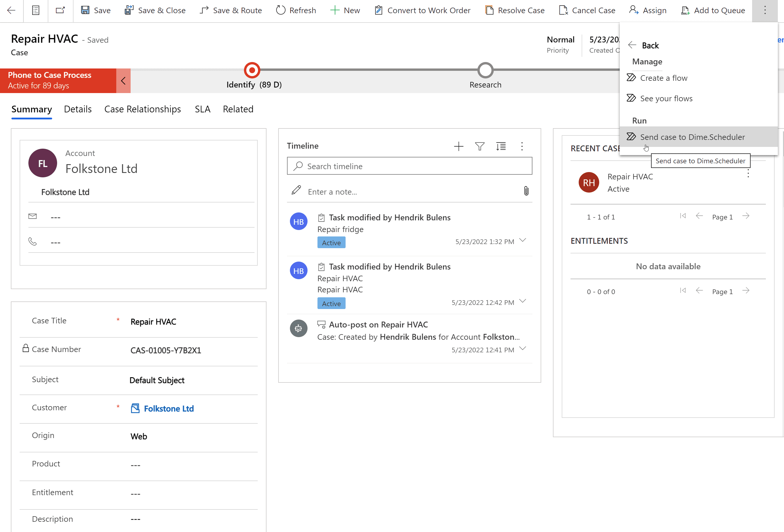Open case in new window icon

pos(60,11)
